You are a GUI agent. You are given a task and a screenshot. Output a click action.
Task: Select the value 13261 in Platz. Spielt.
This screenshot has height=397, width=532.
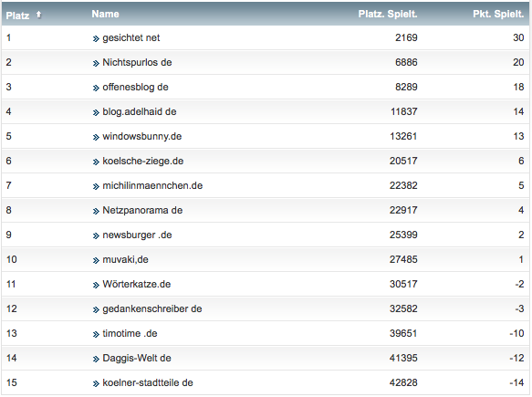pyautogui.click(x=403, y=136)
